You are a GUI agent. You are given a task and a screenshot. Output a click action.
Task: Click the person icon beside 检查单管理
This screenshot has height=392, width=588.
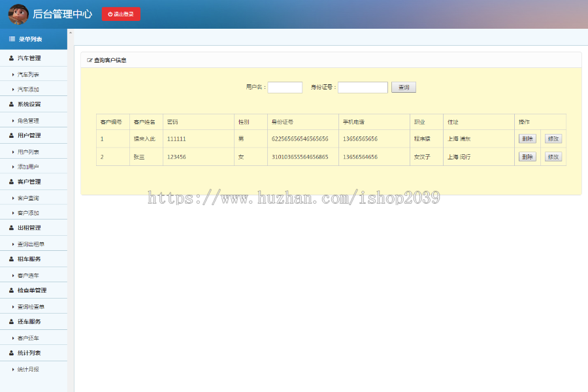pos(11,290)
